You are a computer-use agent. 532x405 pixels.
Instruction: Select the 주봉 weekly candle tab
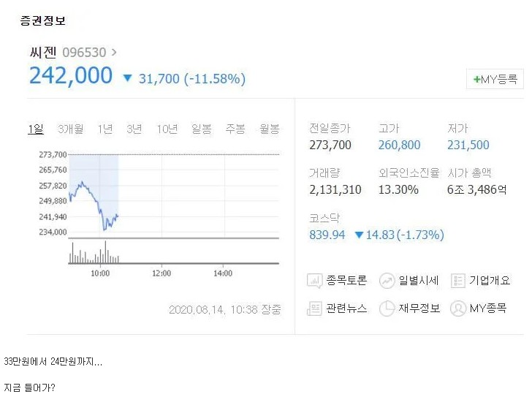click(235, 129)
